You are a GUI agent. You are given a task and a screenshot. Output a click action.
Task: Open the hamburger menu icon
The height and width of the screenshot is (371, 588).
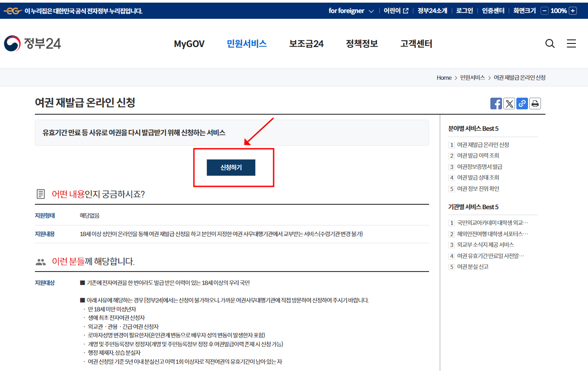[571, 43]
